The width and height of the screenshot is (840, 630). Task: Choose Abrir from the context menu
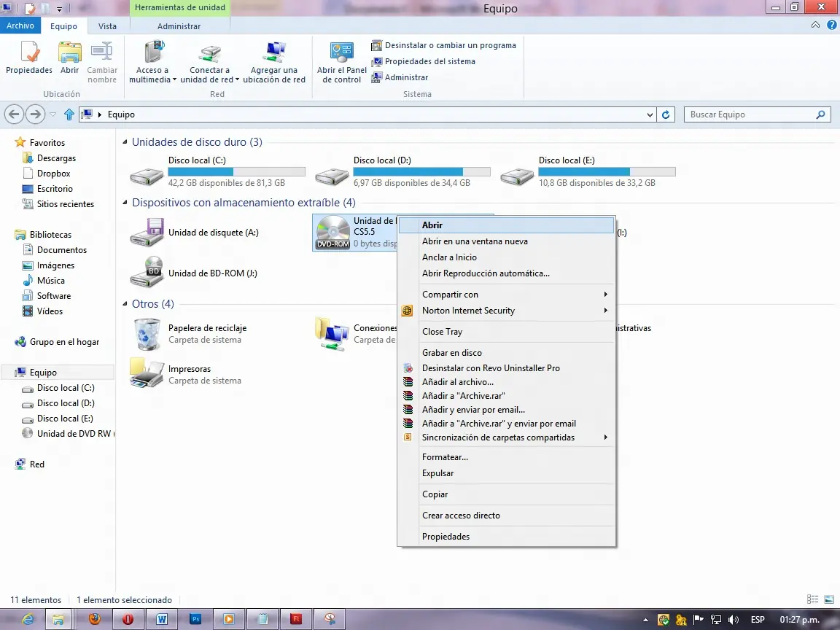point(506,225)
